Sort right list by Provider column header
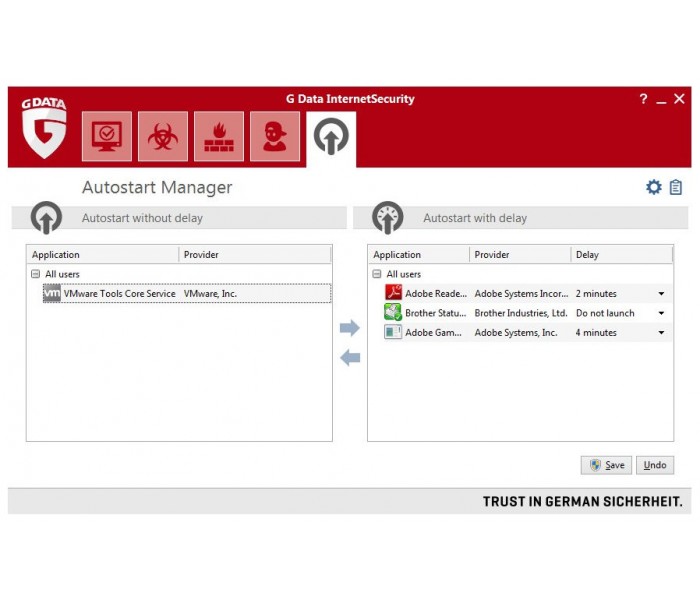Viewport: 700px width, 600px height. point(520,254)
